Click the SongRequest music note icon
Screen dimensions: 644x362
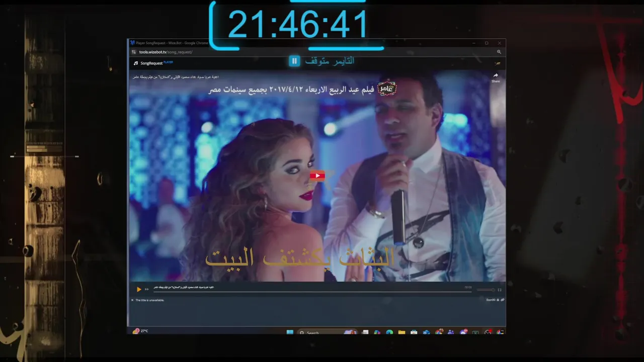pyautogui.click(x=136, y=63)
